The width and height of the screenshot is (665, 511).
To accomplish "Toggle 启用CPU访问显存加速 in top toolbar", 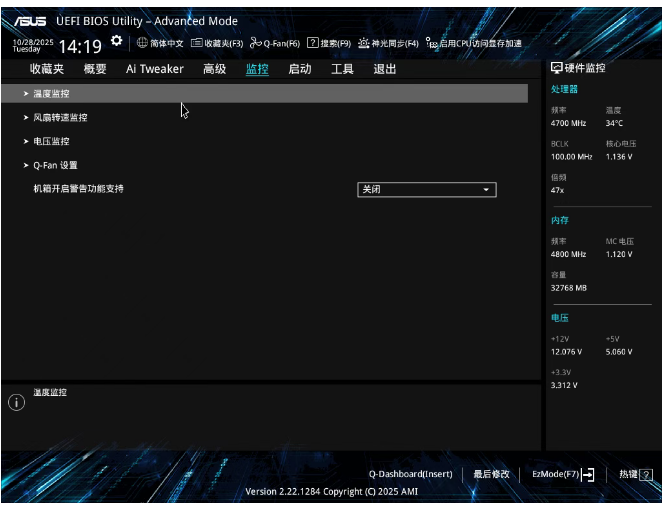I will pos(431,43).
